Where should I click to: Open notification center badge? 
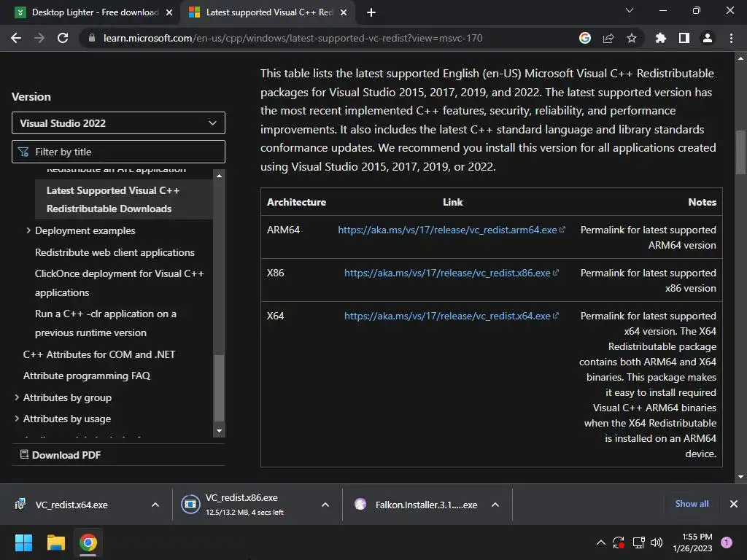tap(727, 542)
